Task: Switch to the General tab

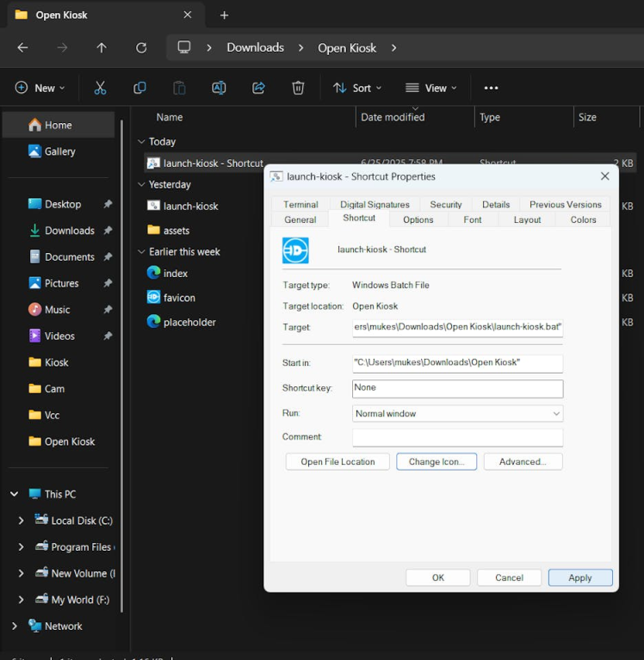Action: pos(300,219)
